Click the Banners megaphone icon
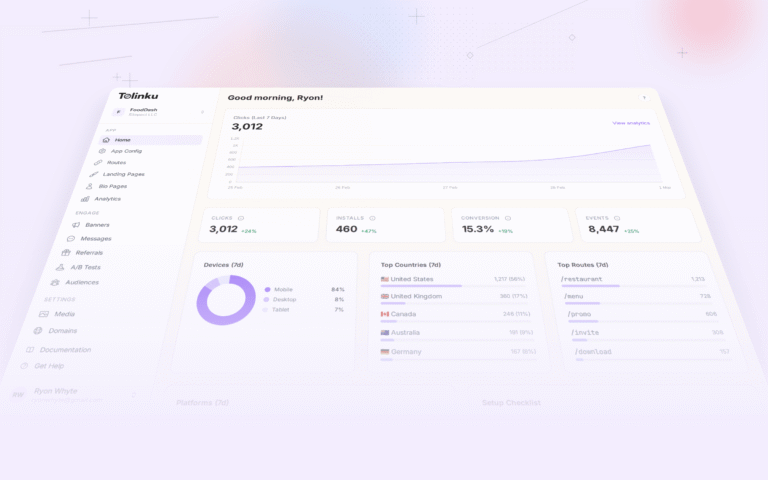The width and height of the screenshot is (768, 480). point(76,225)
